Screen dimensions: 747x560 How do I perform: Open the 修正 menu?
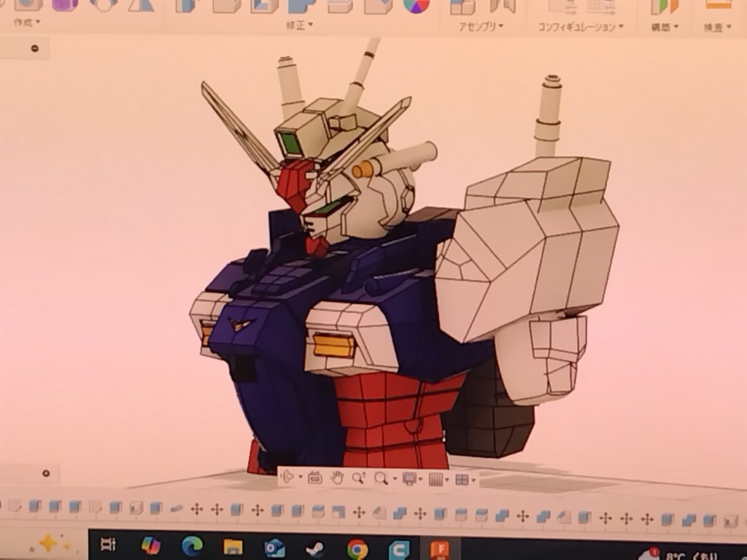click(299, 26)
